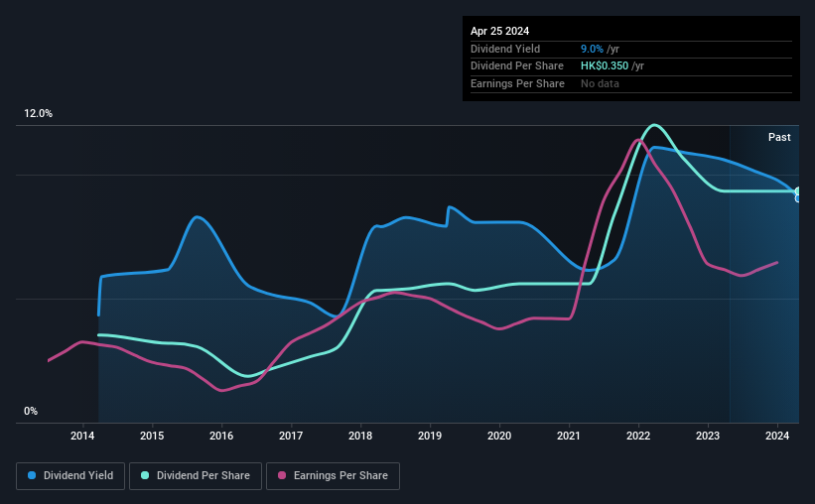Toggle the Earnings Per Share legend button

pos(333,476)
